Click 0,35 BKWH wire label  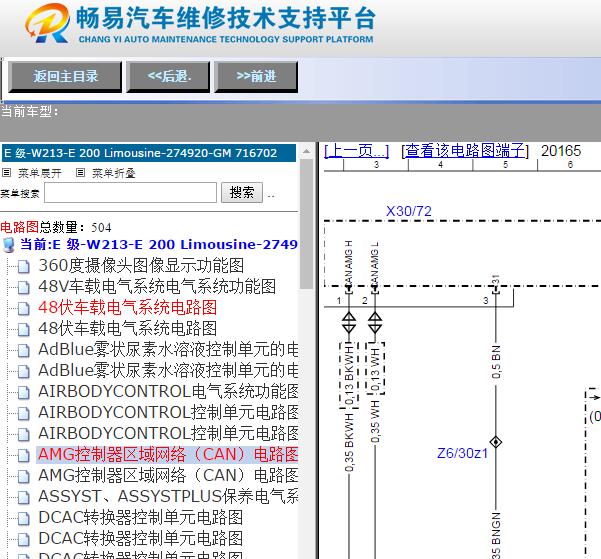coord(349,442)
